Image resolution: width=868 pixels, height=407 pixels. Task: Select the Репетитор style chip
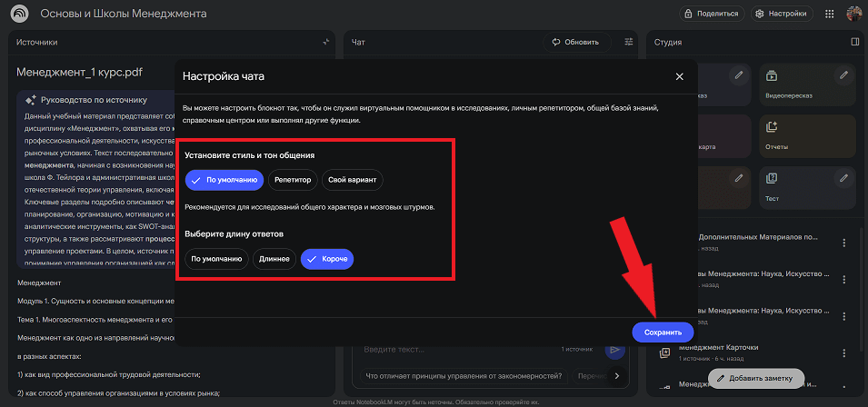coord(294,180)
